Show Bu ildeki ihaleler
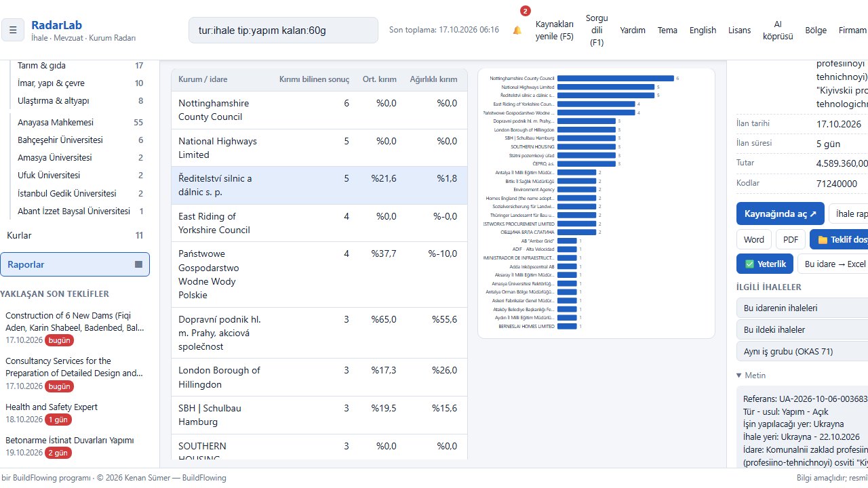Viewport: 868px width, 488px height. click(x=802, y=329)
